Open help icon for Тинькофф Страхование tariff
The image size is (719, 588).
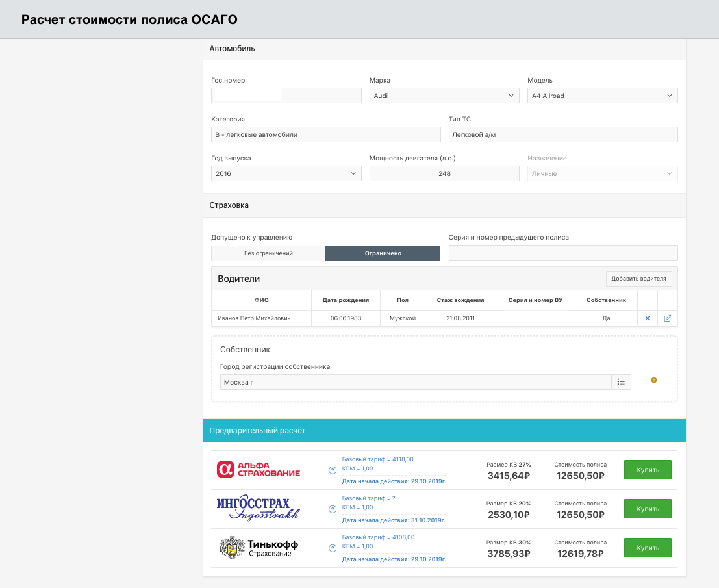(x=333, y=548)
